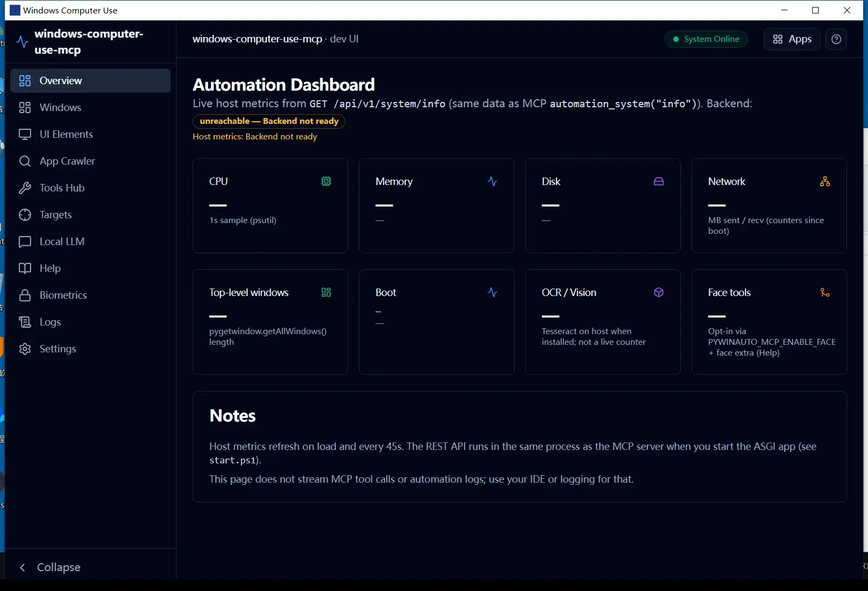This screenshot has width=868, height=591.
Task: Collapse the sidebar navigation
Action: 50,567
